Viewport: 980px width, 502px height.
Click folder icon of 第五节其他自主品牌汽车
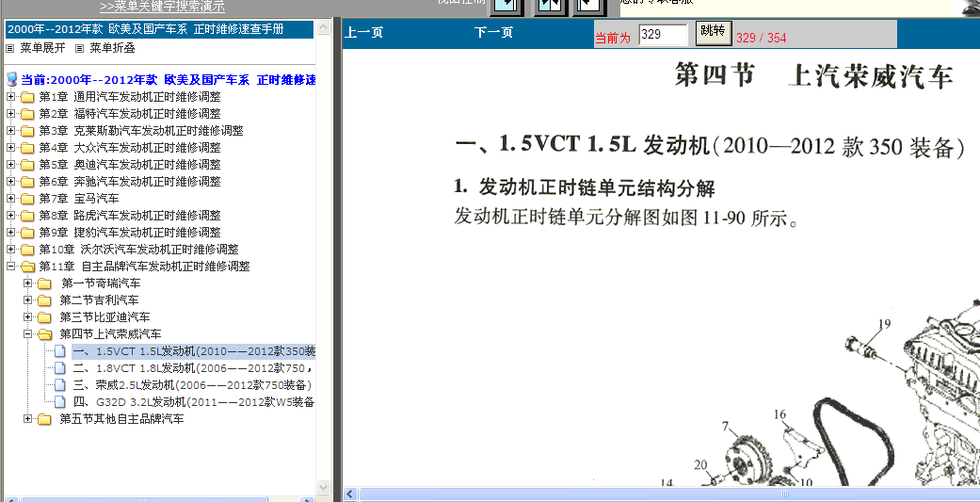44,419
